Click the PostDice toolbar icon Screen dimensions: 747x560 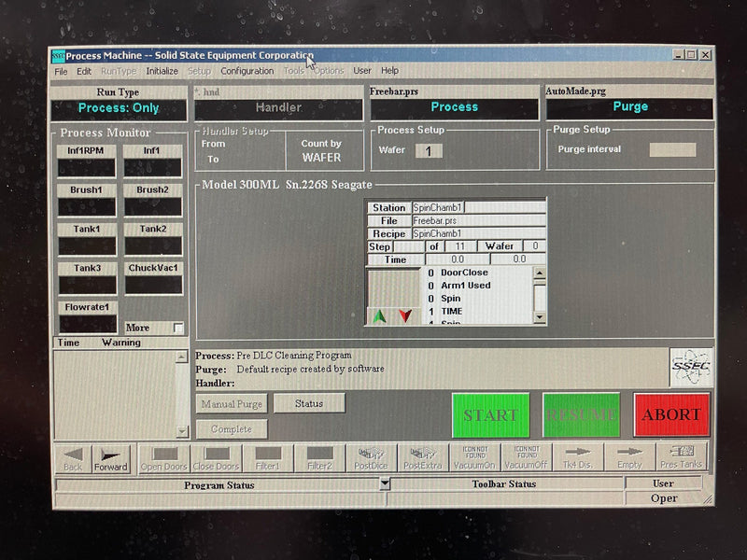coord(371,458)
